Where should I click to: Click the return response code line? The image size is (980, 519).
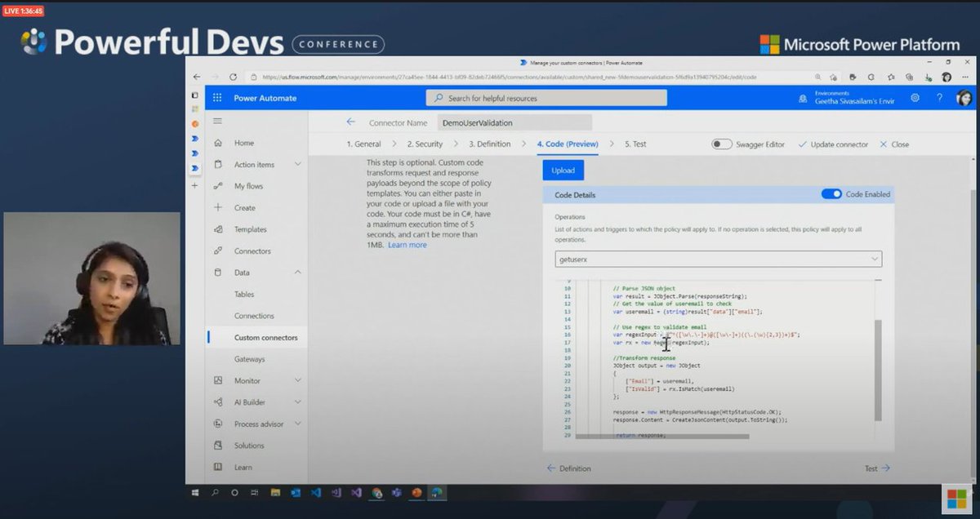point(640,435)
